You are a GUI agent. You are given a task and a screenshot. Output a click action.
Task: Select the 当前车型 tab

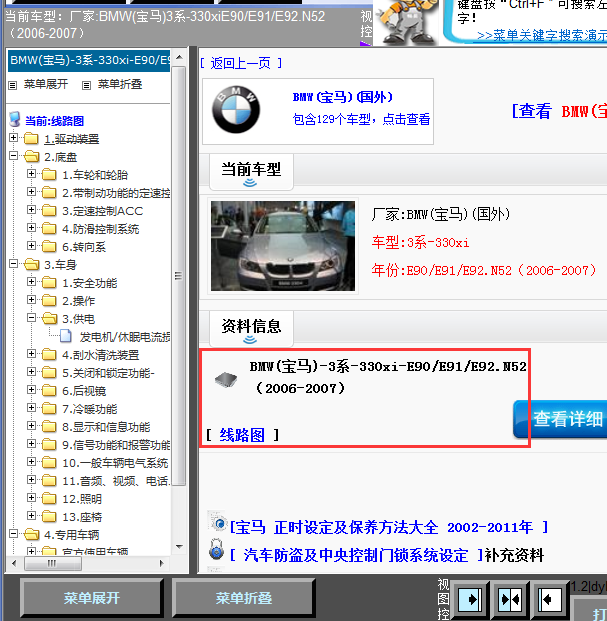(251, 172)
